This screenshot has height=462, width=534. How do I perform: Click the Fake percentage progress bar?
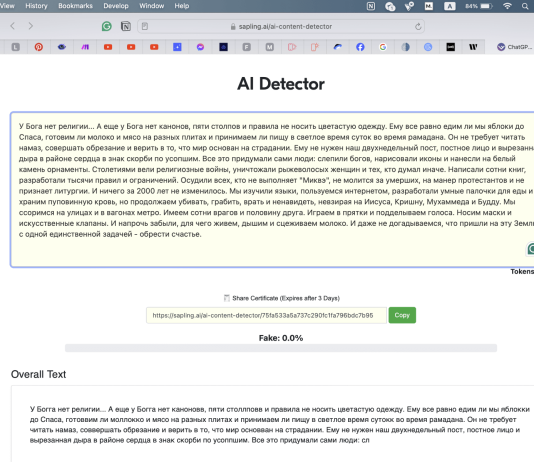click(281, 348)
